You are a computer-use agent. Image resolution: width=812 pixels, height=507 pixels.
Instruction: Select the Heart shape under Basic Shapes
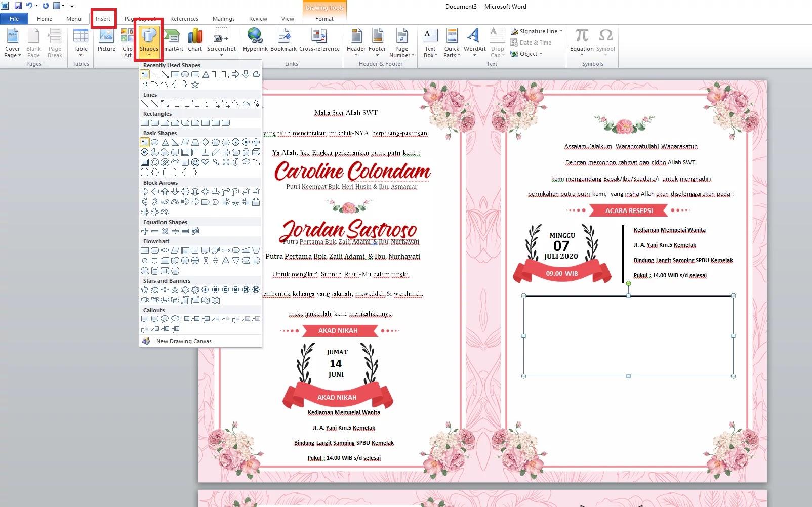point(206,162)
